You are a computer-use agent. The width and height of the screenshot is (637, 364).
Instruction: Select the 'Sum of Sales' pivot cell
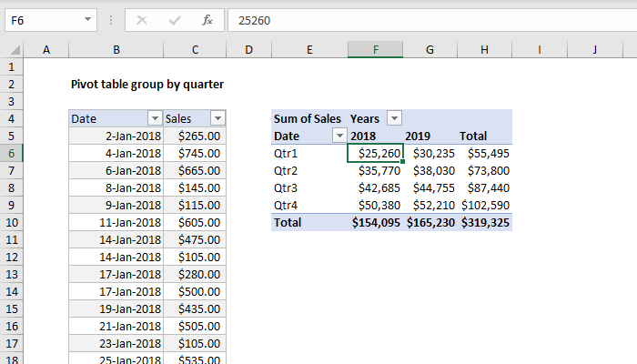pyautogui.click(x=308, y=118)
